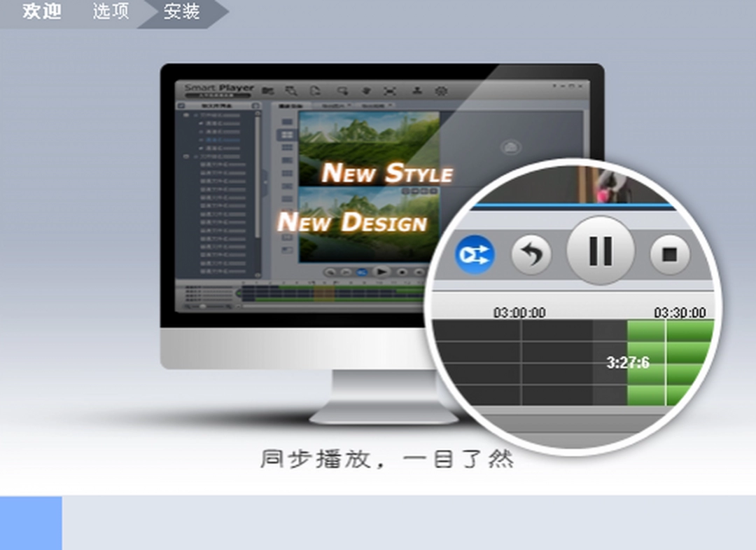Click the undo arrow icon in the magnifier

[x=531, y=254]
